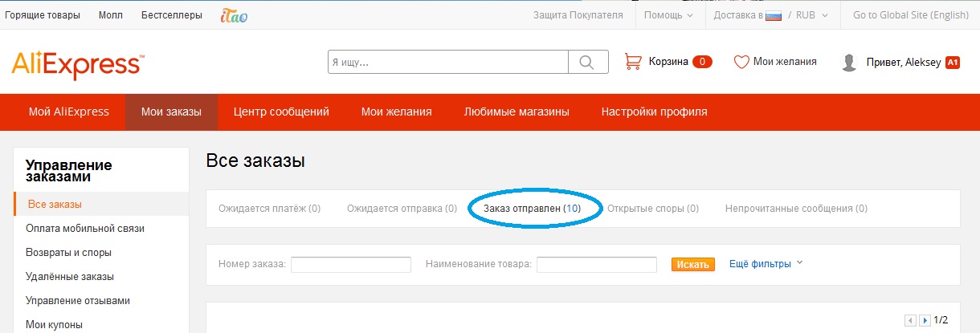Focus the Я ищу search box
Screen dimensions: 980x333
[x=447, y=62]
